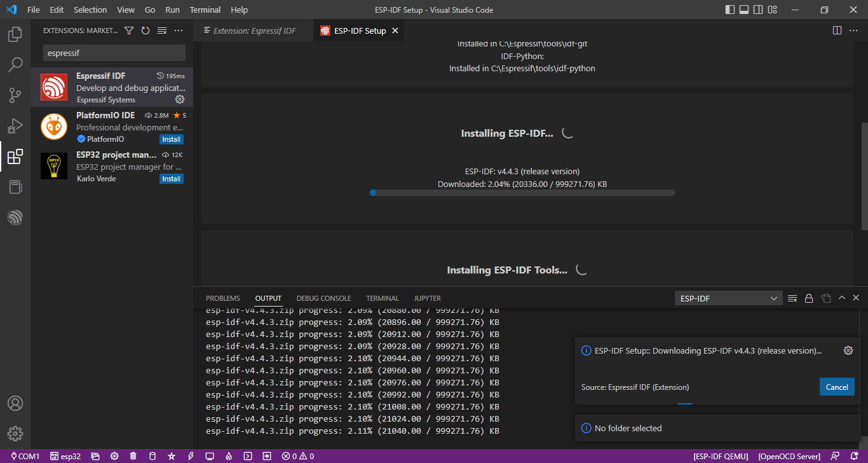Run build, flash and monitor flame icon
This screenshot has height=463, width=868.
click(x=229, y=456)
